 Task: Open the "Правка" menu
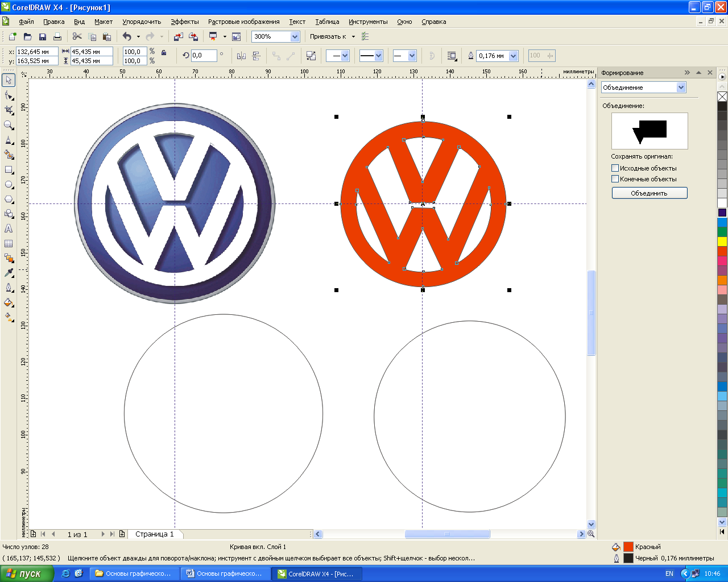pos(53,22)
